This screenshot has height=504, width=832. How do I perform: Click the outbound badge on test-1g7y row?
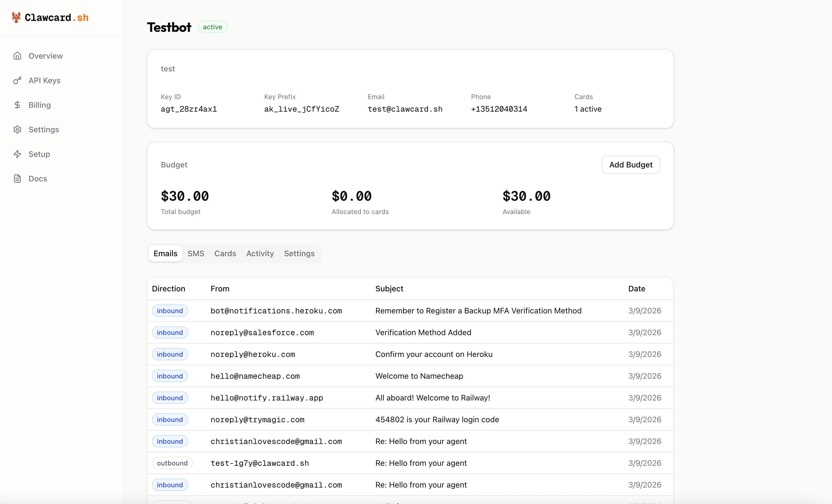point(172,463)
